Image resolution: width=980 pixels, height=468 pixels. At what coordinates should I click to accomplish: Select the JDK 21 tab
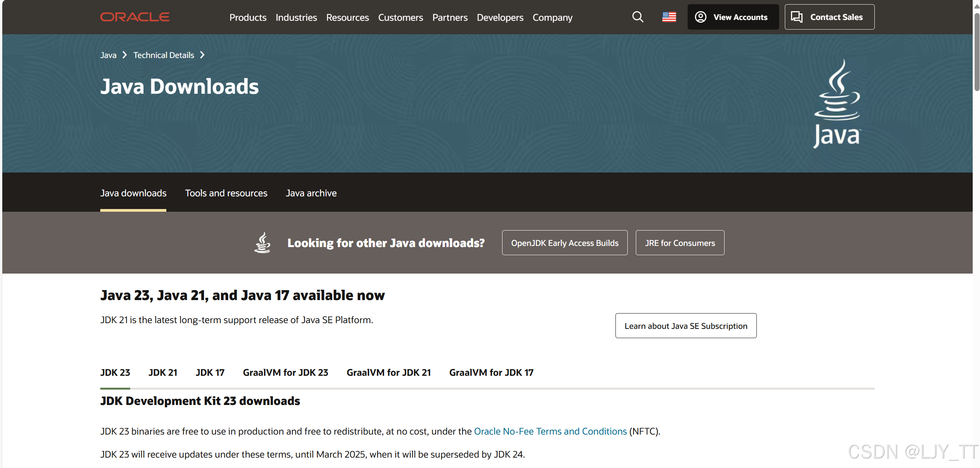(x=163, y=372)
